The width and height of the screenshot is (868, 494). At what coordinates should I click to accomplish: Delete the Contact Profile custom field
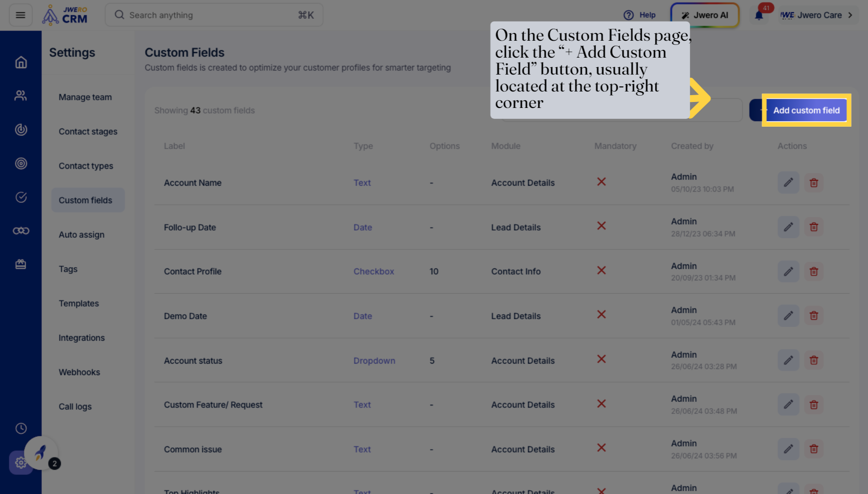pos(814,272)
